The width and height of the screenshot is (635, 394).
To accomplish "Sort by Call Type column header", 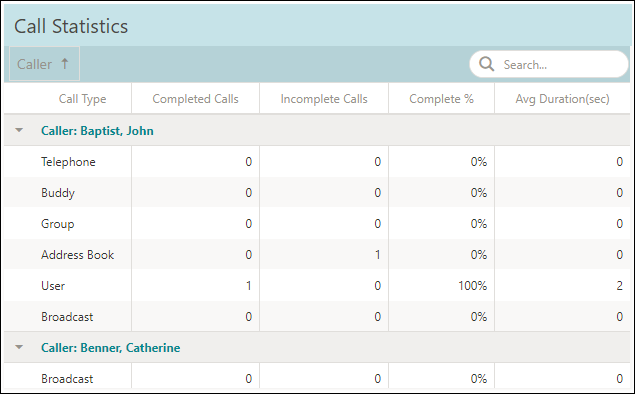I will point(82,99).
